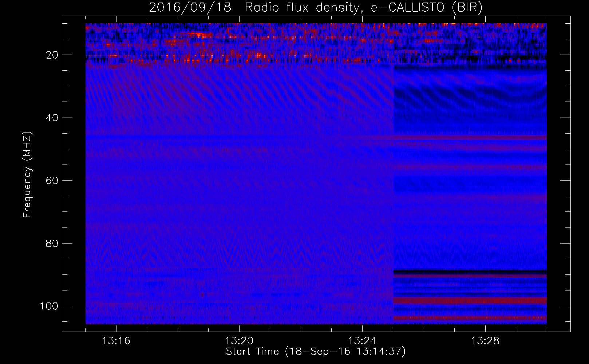This screenshot has height=364, width=589.
Task: Click the Start Time axis label
Action: [x=316, y=352]
